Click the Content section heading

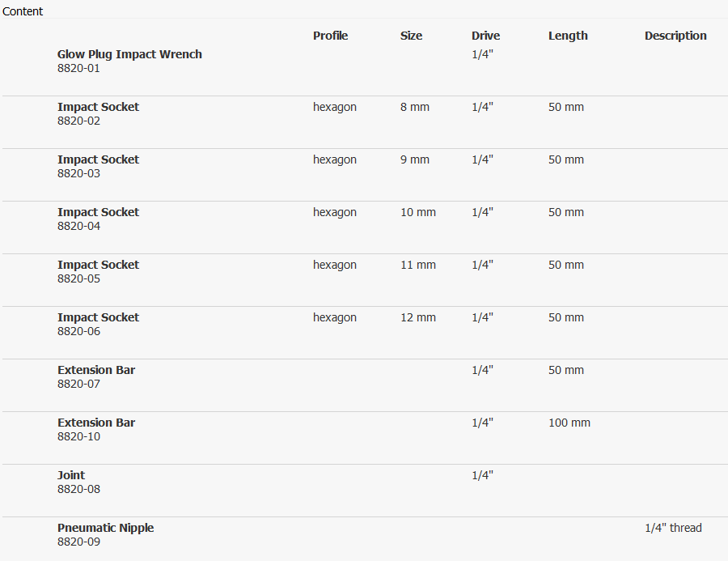23,11
